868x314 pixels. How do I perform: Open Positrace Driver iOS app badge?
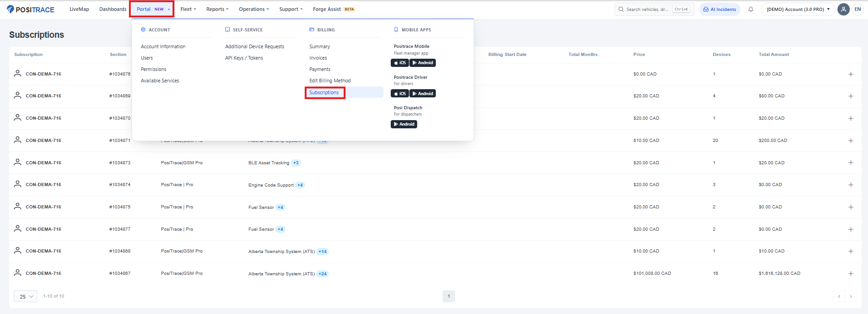pyautogui.click(x=400, y=94)
